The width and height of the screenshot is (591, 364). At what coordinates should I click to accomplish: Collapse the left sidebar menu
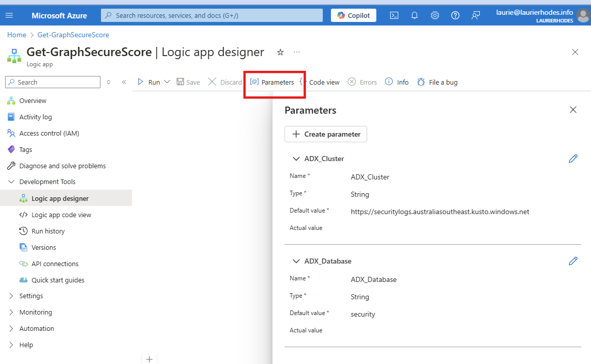[x=123, y=82]
